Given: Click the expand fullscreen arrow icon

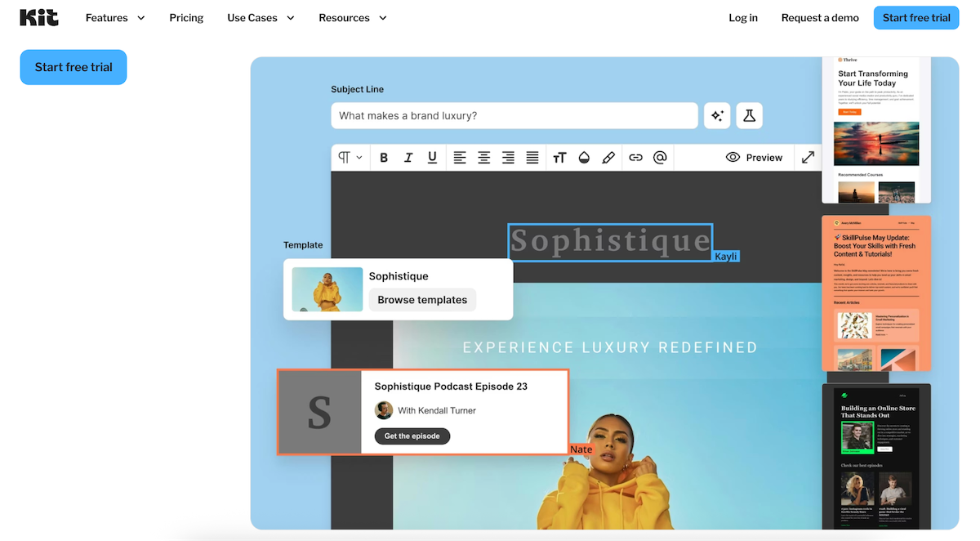Looking at the screenshot, I should click(808, 157).
